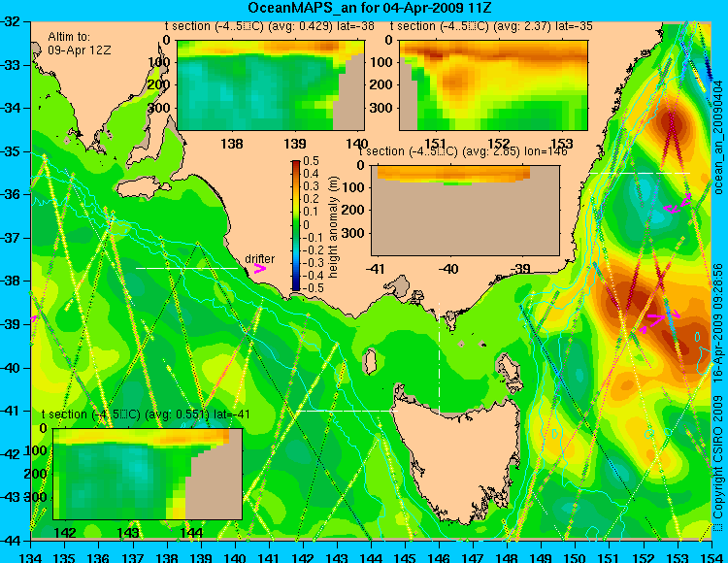Click the '-40' label under the lon=146 inset

tap(449, 269)
